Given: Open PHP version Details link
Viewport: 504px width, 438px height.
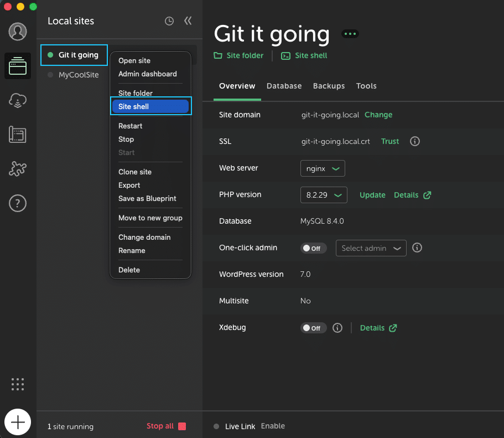Looking at the screenshot, I should pyautogui.click(x=412, y=195).
